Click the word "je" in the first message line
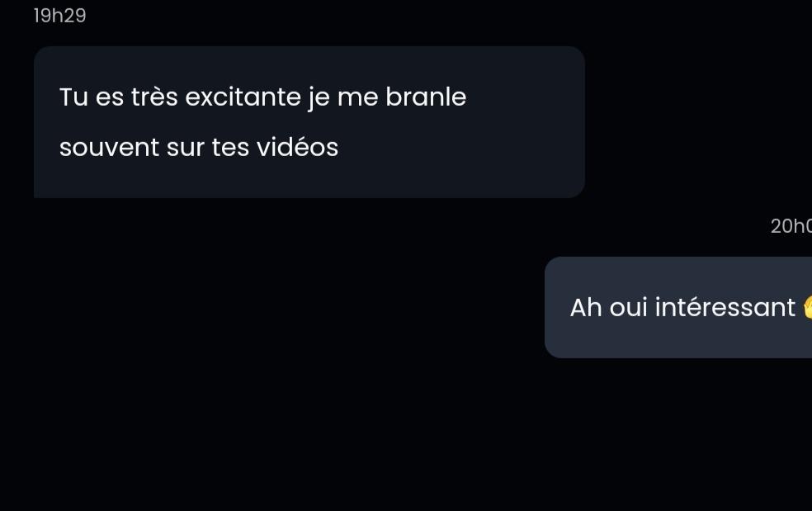This screenshot has height=511, width=812. 319,98
